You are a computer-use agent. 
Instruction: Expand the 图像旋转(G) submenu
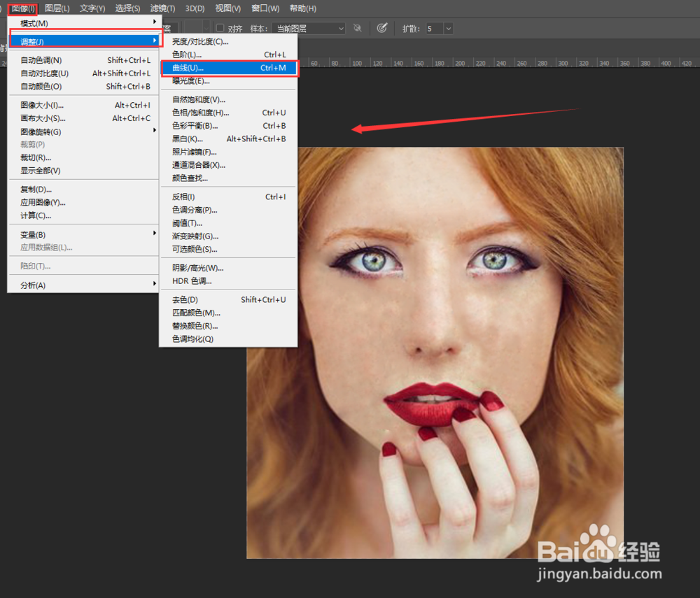pos(84,131)
